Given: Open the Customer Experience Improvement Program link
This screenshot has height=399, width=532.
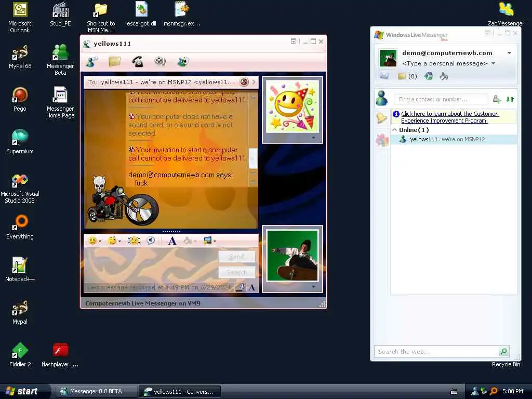Looking at the screenshot, I should pos(450,117).
